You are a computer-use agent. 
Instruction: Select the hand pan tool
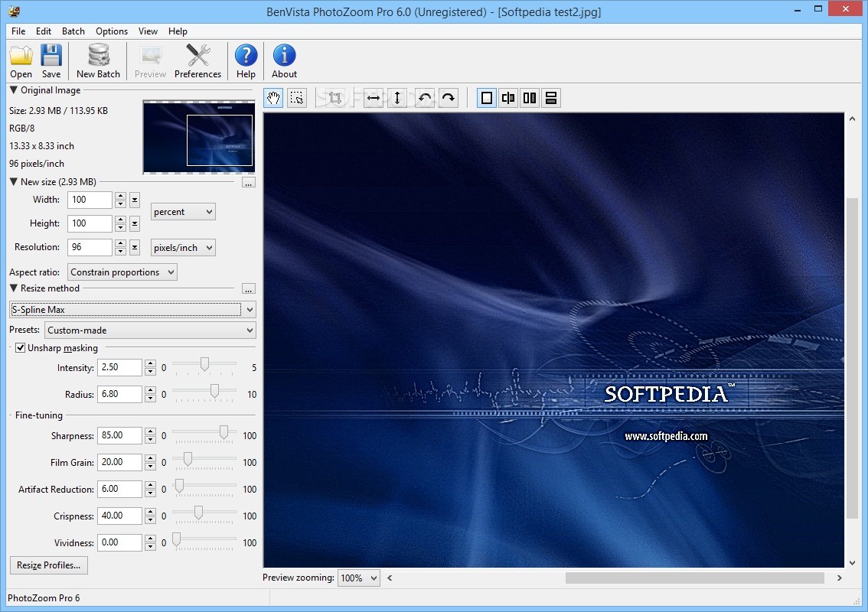273,98
